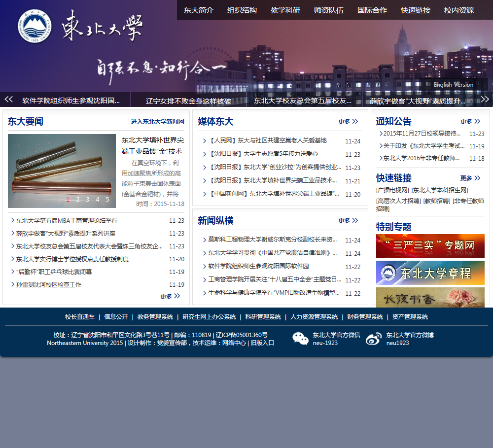Click [高层次人才招聘] quick link

[398, 201]
